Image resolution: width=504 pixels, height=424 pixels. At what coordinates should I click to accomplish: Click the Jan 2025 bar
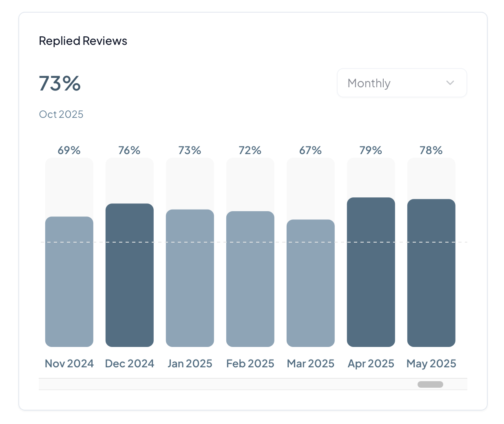click(x=190, y=278)
